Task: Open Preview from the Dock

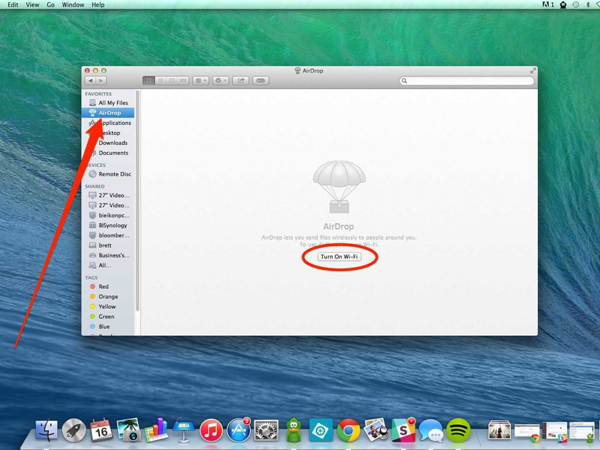Action: point(375,430)
